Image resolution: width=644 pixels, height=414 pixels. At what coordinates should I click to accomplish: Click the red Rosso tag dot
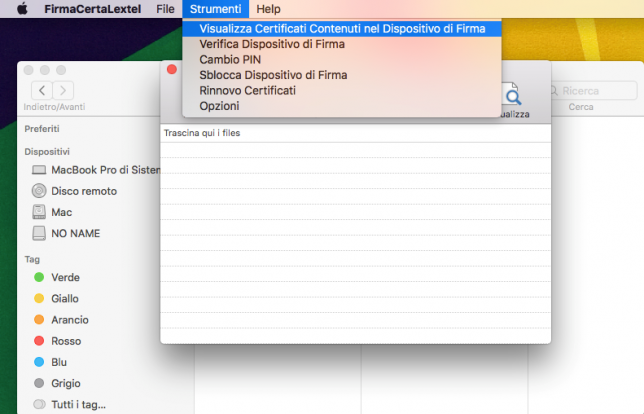coord(39,340)
